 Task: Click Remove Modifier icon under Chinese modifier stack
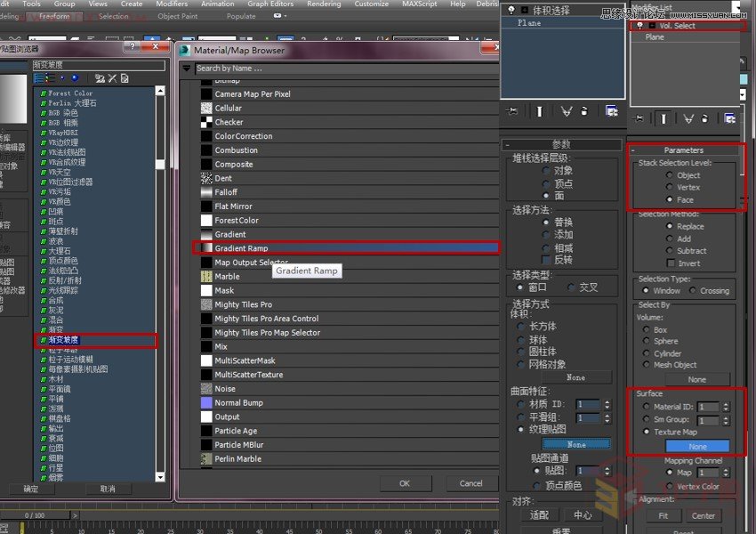tap(586, 111)
